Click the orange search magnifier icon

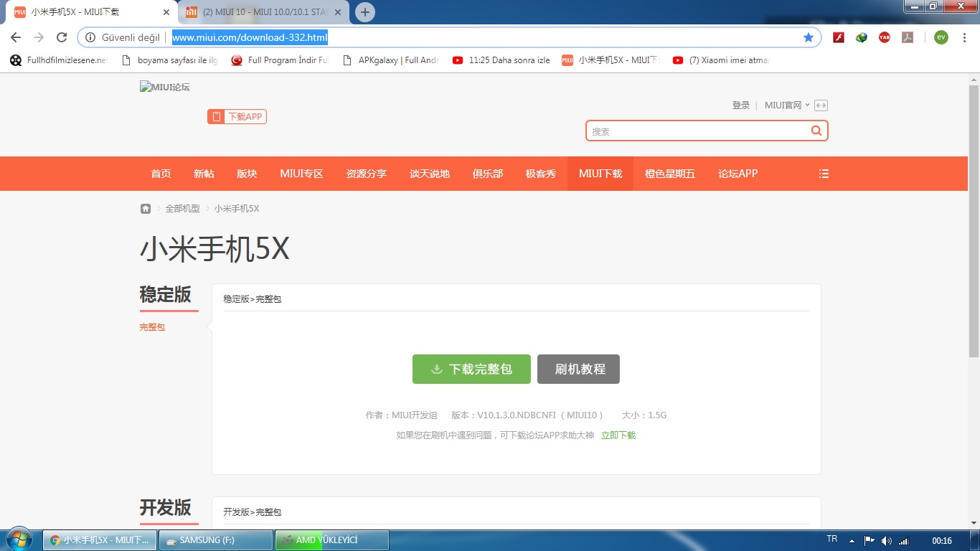coord(816,131)
